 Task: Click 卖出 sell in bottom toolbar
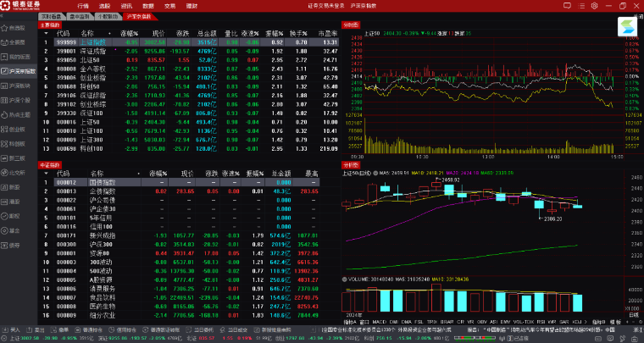tap(36, 329)
